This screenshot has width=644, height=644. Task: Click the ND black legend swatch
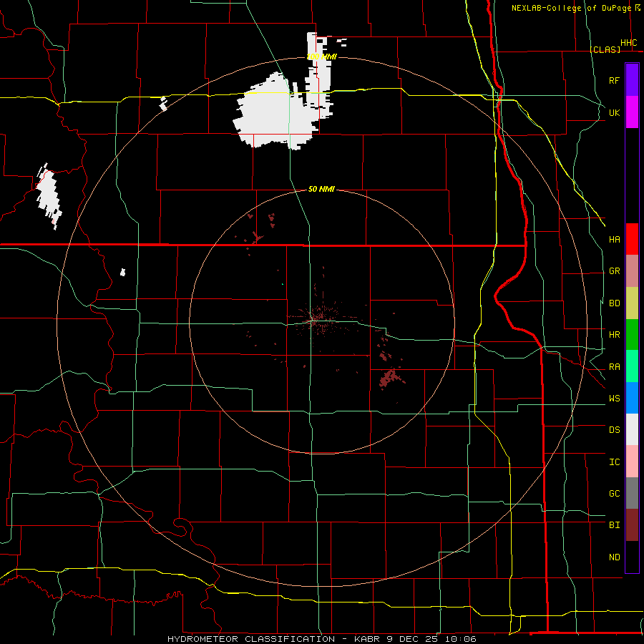click(632, 557)
